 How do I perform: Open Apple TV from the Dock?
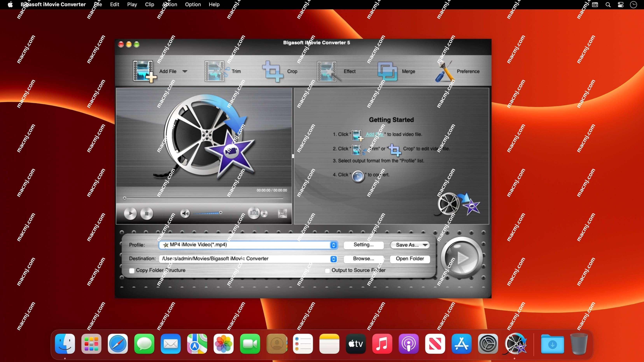click(356, 344)
